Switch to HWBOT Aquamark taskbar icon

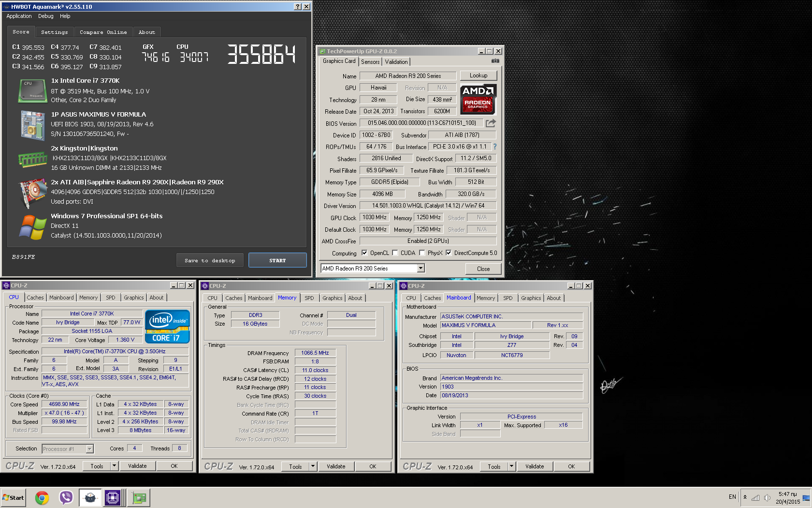click(90, 497)
